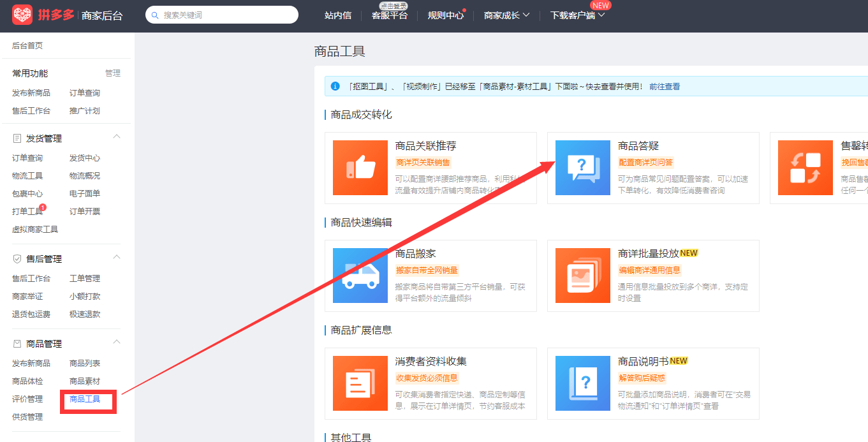Click the 消费者资料收集 document icon
Screen dimensions: 868x442
[x=360, y=383]
